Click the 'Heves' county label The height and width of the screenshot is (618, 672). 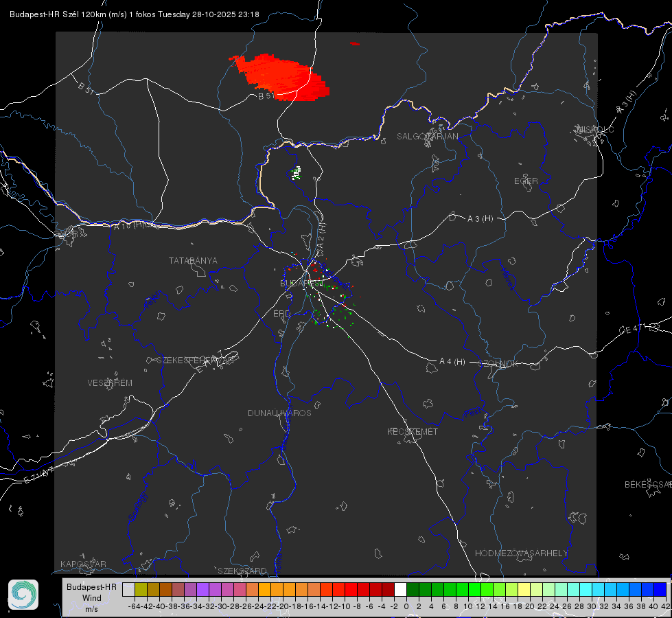(507, 279)
